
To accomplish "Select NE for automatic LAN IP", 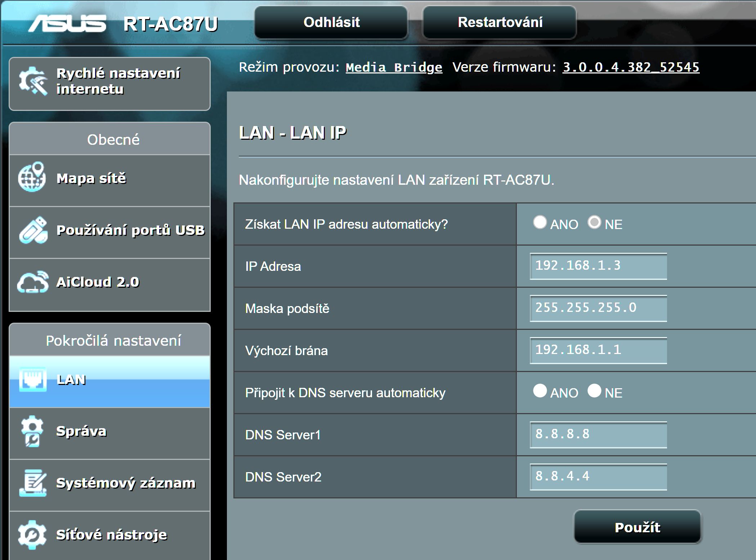I will click(594, 222).
